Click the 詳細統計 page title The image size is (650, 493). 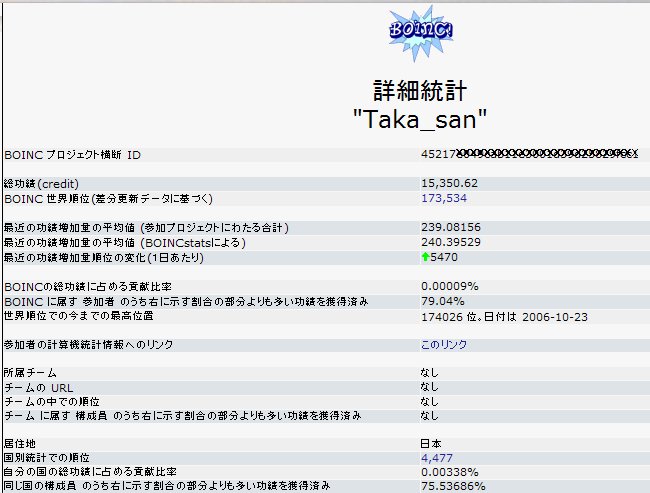[420, 90]
